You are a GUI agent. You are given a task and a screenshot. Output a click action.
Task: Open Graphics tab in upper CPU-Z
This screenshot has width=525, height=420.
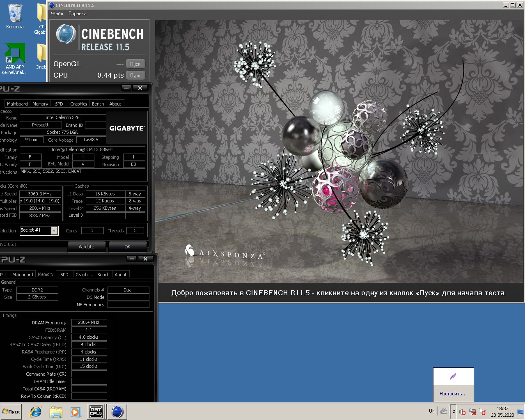(x=78, y=104)
